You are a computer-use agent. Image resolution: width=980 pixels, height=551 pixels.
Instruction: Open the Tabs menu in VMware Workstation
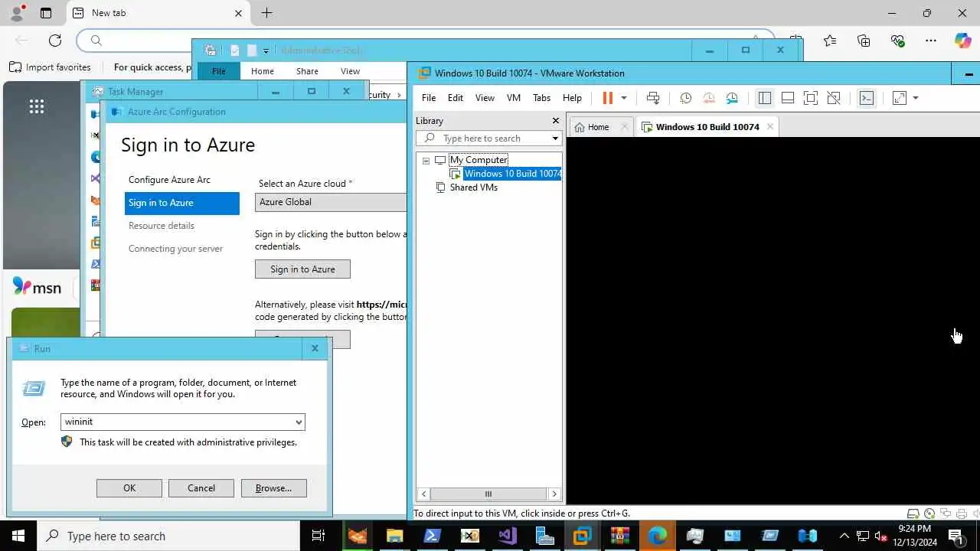541,98
